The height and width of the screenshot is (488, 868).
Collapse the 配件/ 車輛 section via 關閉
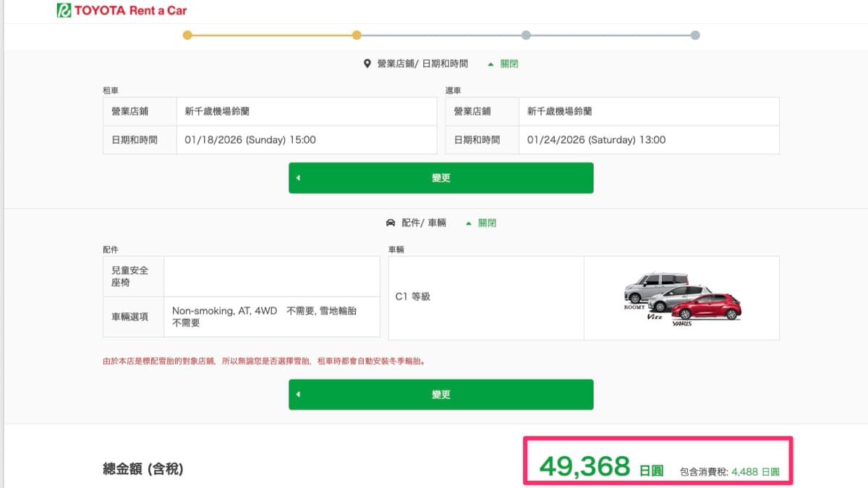pyautogui.click(x=482, y=223)
